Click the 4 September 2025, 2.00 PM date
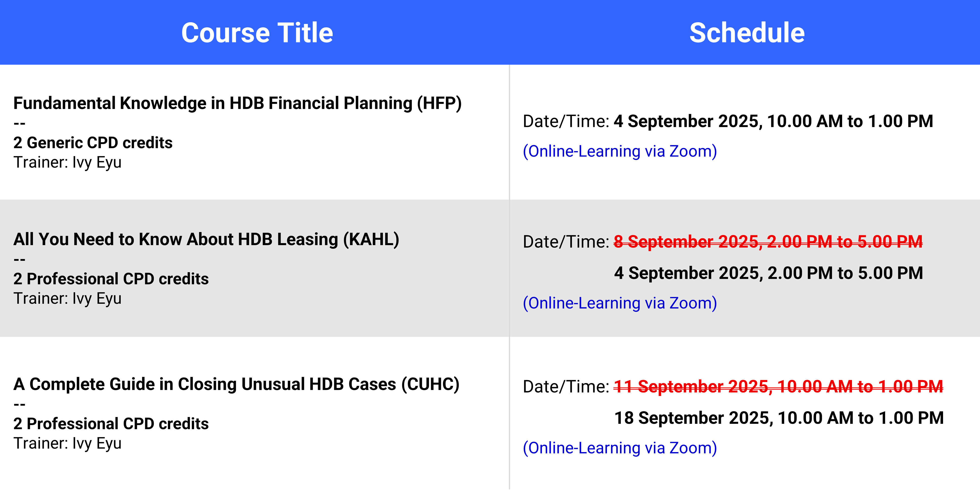The image size is (980, 490). (769, 273)
